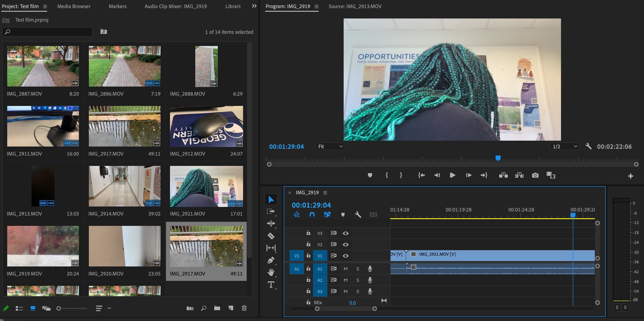Open playback resolution 1/2 dropdown

(x=564, y=147)
